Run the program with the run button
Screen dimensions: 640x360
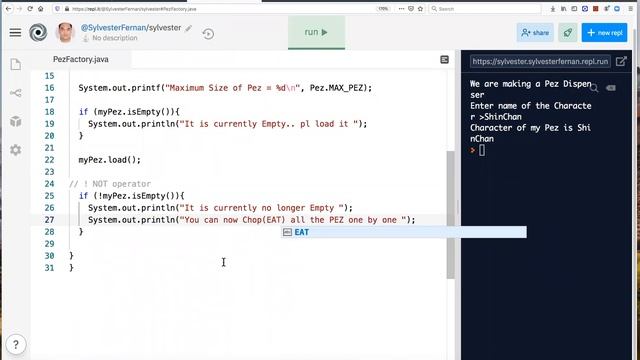click(x=316, y=32)
